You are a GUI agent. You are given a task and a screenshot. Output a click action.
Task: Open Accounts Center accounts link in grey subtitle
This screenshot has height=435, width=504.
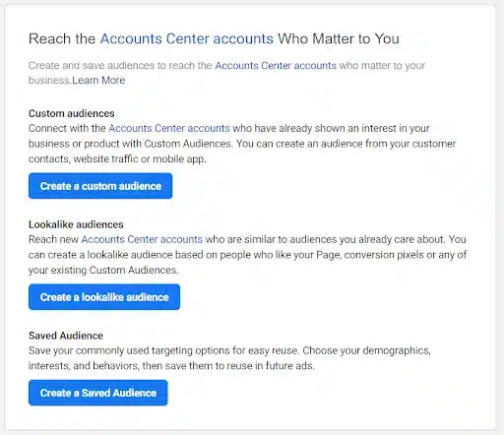(276, 66)
